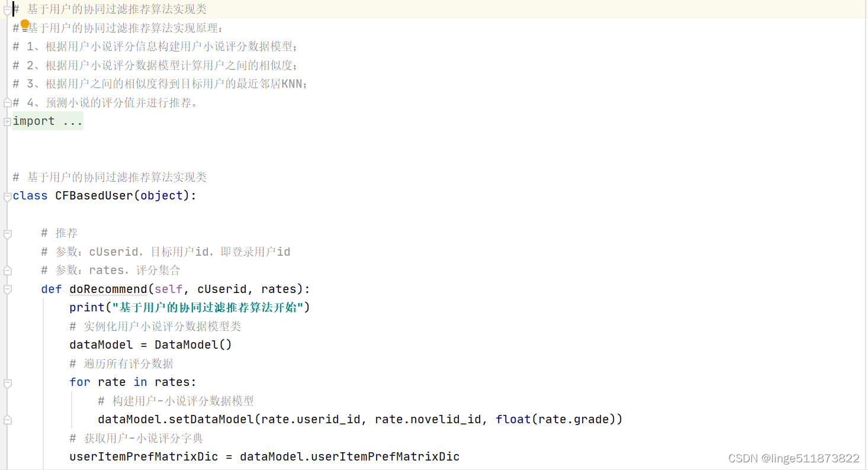Click 'rates' parameter in the def line
The height and width of the screenshot is (470, 868).
(x=279, y=289)
